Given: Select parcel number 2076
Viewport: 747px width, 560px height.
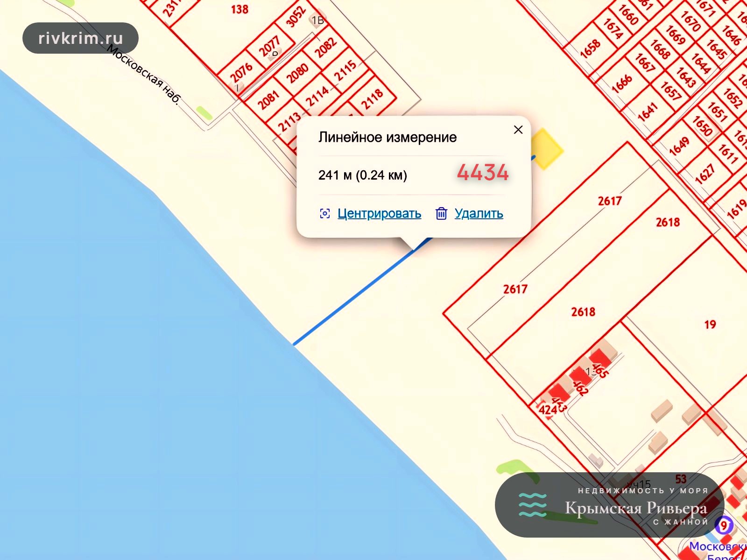Looking at the screenshot, I should [241, 72].
